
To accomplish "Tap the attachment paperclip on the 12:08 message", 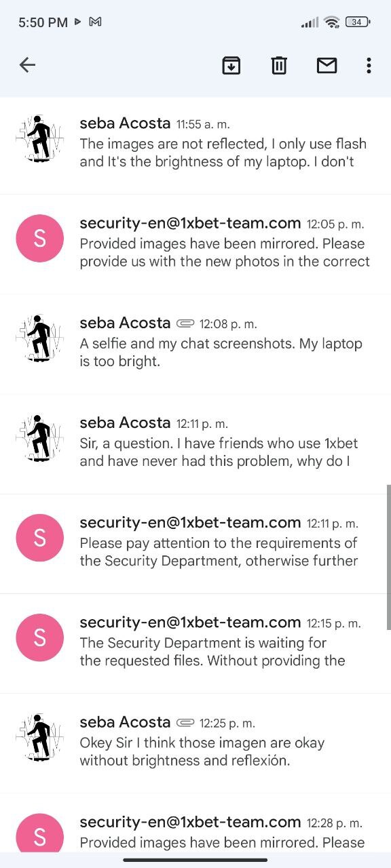I will 185,323.
